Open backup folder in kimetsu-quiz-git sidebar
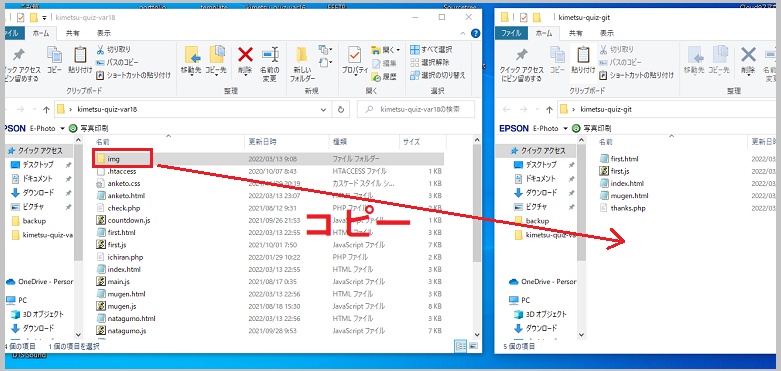Screen dimensions: 781x371 pos(538,220)
